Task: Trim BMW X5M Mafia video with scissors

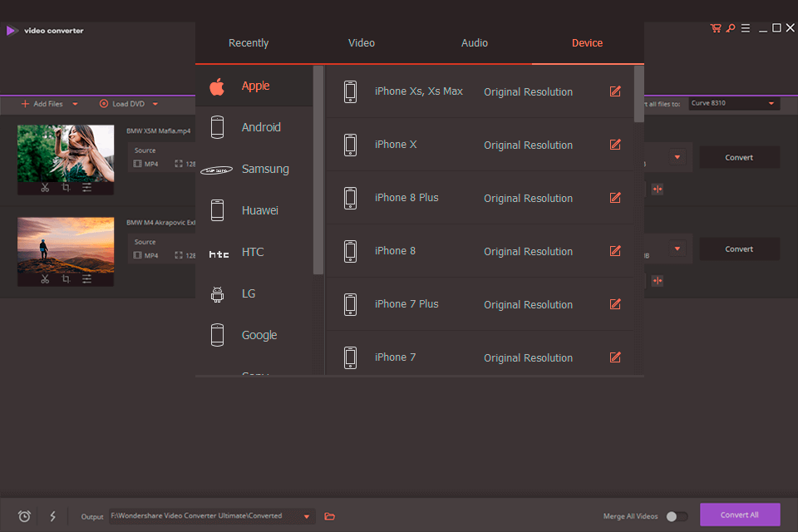Action: tap(45, 188)
